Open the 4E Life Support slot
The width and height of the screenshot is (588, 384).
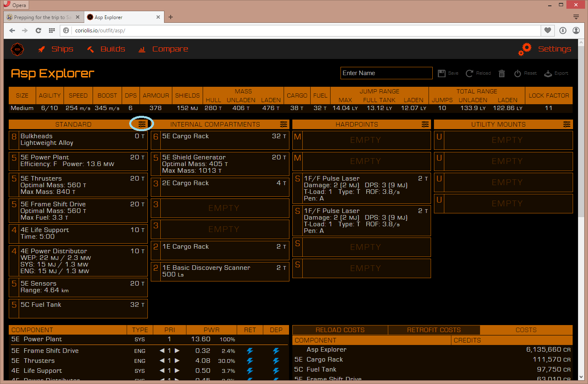coord(78,234)
